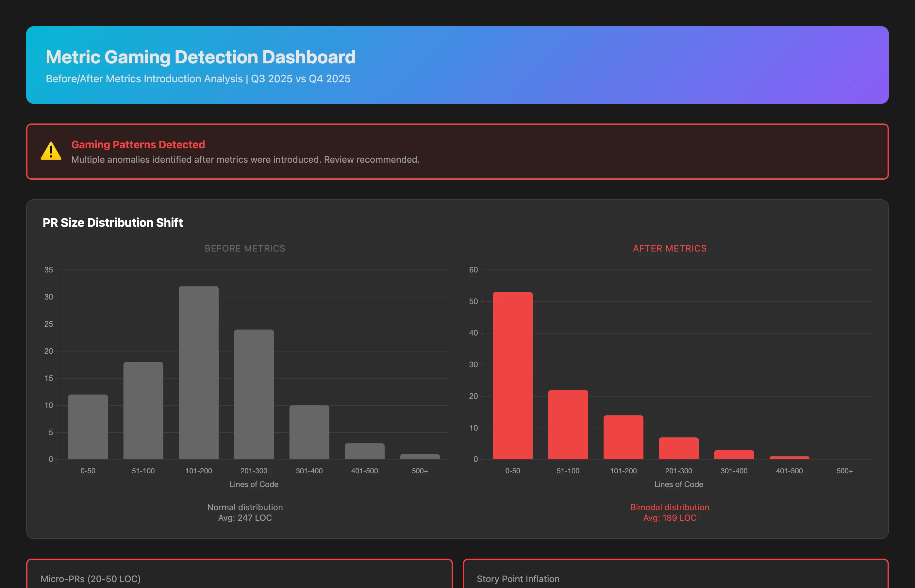Click the red 201-300 bar in After chart

coord(679,448)
